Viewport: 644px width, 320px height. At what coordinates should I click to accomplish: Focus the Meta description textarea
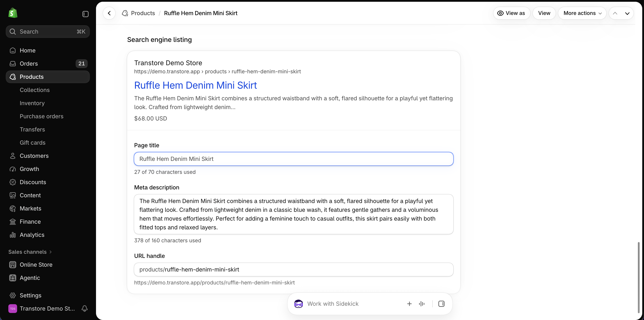tap(294, 214)
